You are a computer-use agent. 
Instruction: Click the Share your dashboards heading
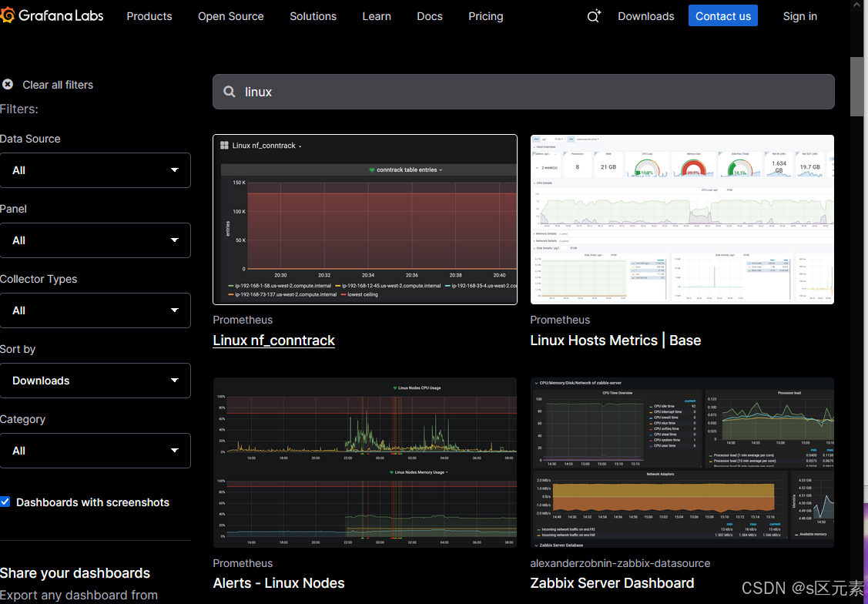[75, 573]
